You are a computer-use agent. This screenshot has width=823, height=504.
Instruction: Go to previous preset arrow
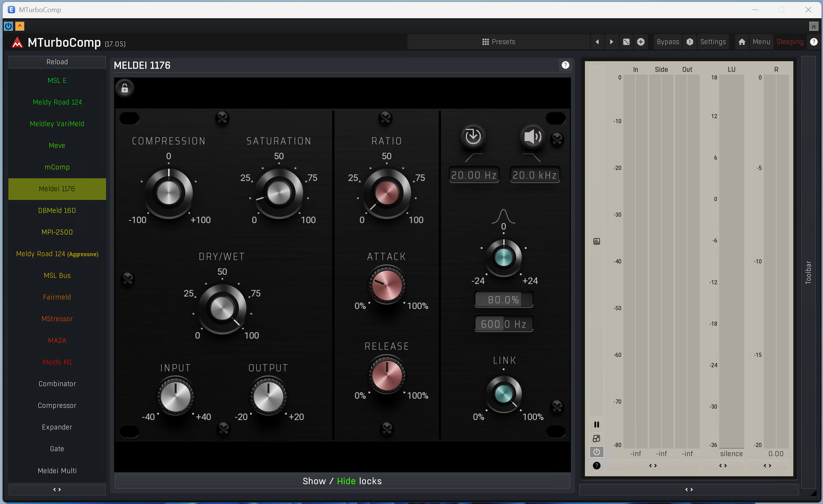click(597, 42)
